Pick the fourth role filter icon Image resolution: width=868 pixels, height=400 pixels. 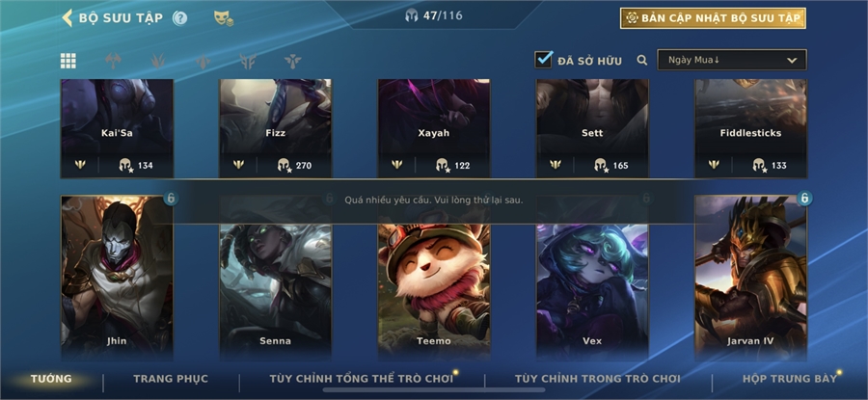248,61
